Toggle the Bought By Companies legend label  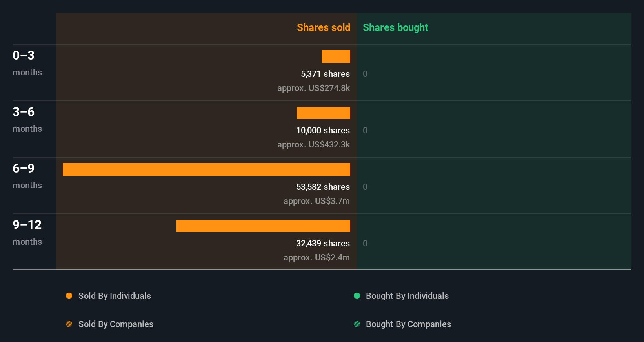[408, 324]
